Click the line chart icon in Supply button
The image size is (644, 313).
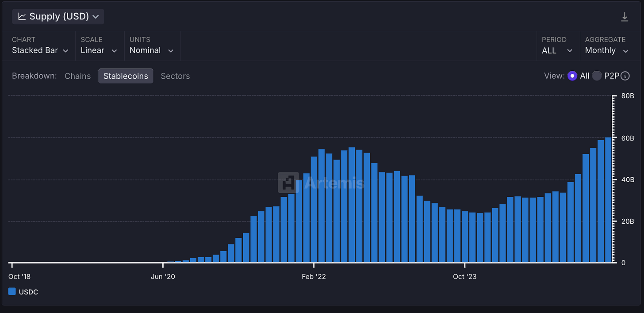click(22, 17)
